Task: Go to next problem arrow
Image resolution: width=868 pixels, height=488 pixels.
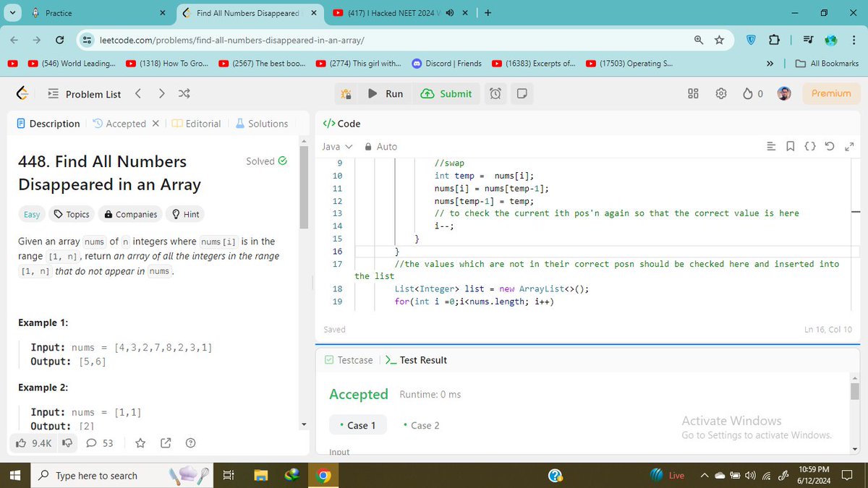Action: (x=161, y=94)
